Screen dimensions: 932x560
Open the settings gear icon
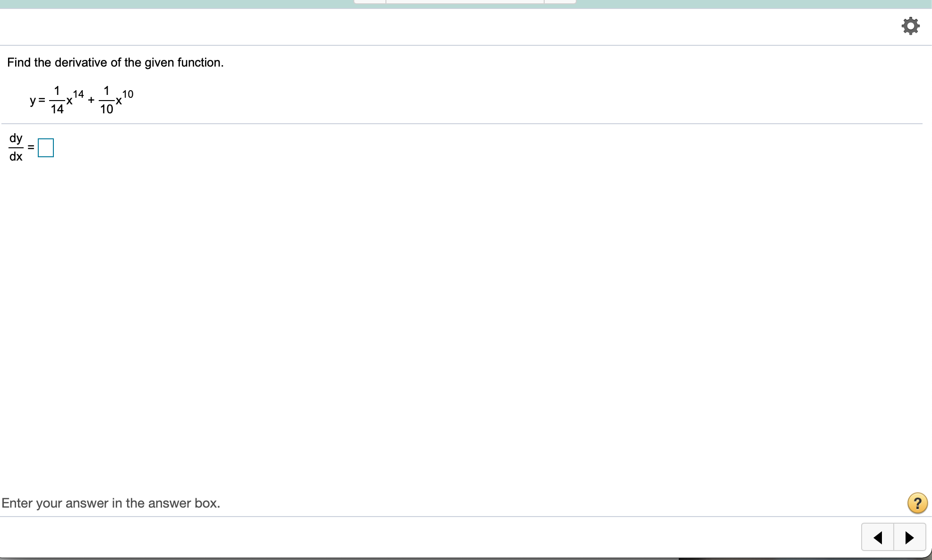click(x=910, y=25)
